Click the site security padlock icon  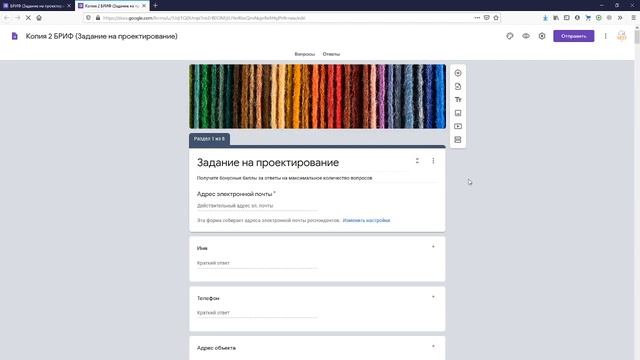point(98,18)
